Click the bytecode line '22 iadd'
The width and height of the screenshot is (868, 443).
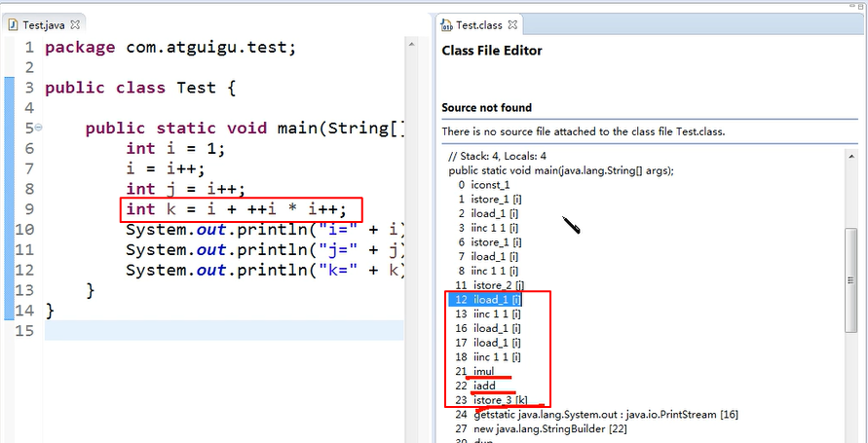click(x=475, y=386)
